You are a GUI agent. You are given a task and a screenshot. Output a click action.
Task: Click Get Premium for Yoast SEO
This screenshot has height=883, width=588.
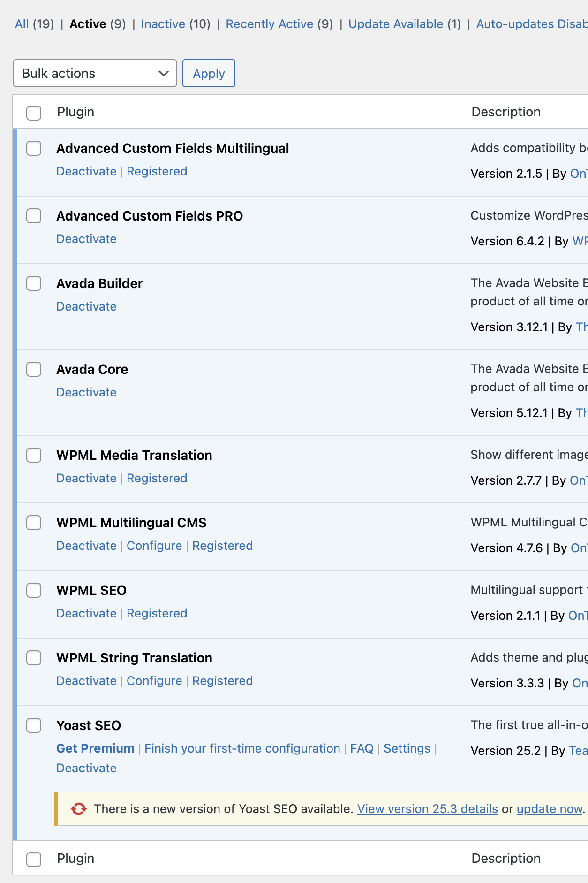tap(95, 748)
